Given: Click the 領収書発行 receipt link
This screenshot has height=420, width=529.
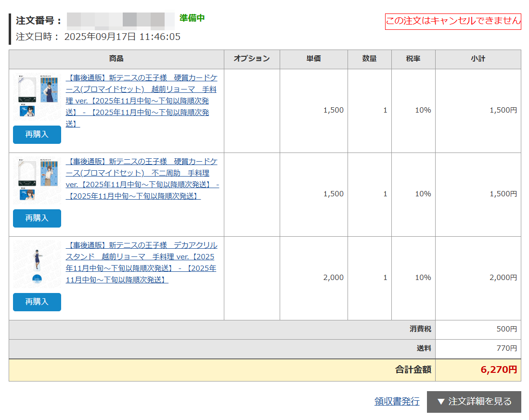Looking at the screenshot, I should [397, 401].
